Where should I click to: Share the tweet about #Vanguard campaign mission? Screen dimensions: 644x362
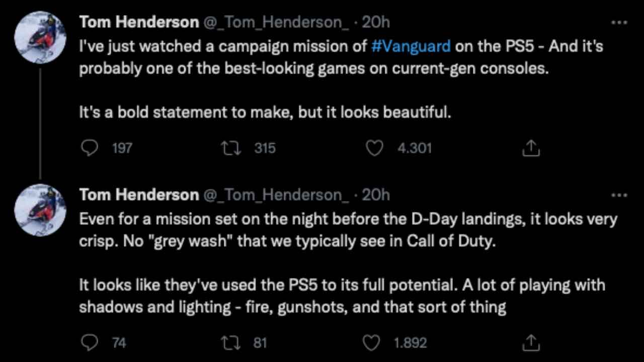coord(531,148)
